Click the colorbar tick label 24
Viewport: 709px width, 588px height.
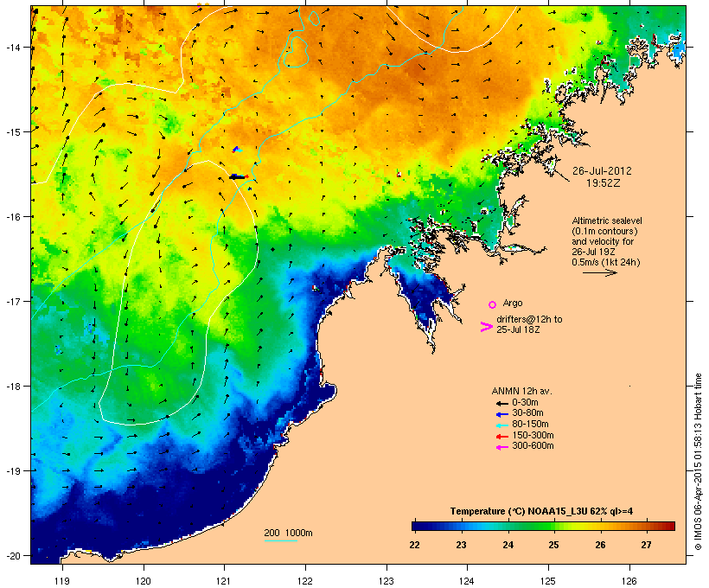point(508,545)
